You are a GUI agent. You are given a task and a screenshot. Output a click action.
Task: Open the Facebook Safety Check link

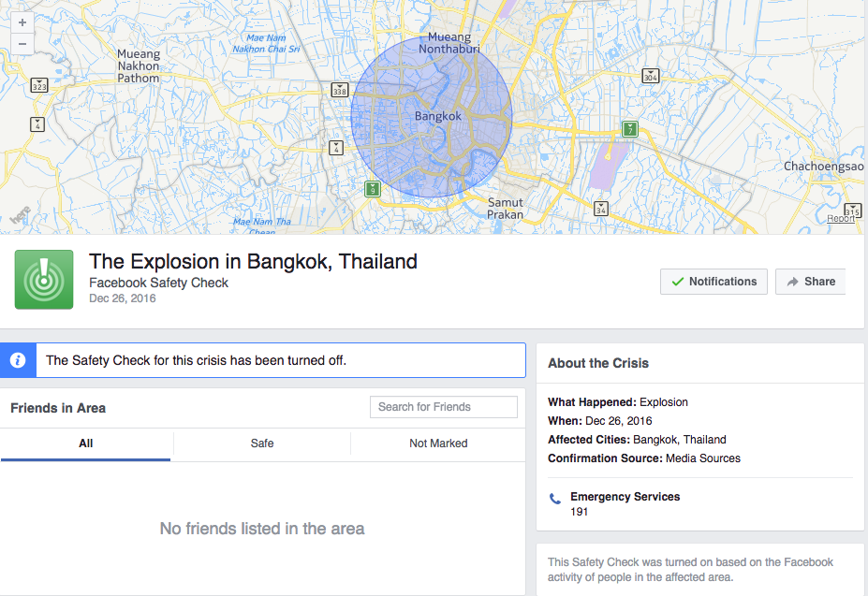158,283
